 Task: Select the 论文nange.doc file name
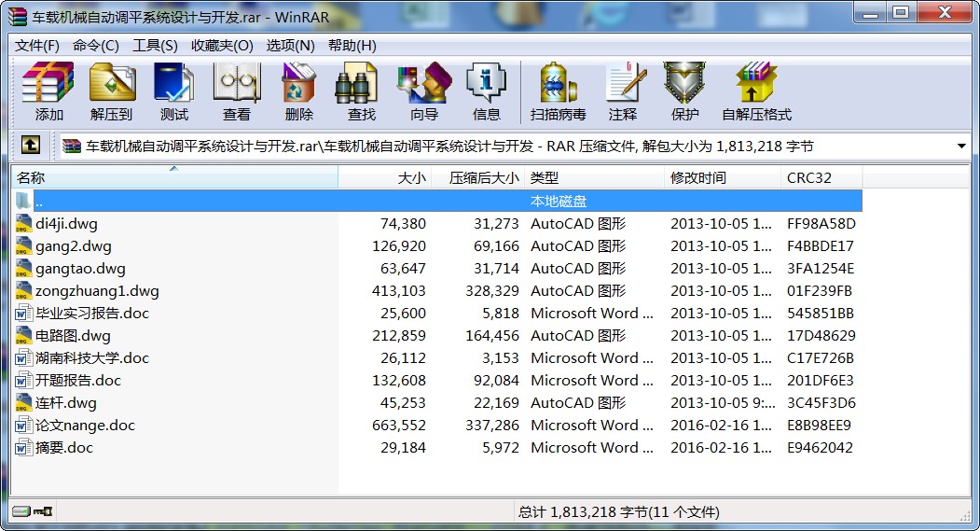(x=85, y=426)
